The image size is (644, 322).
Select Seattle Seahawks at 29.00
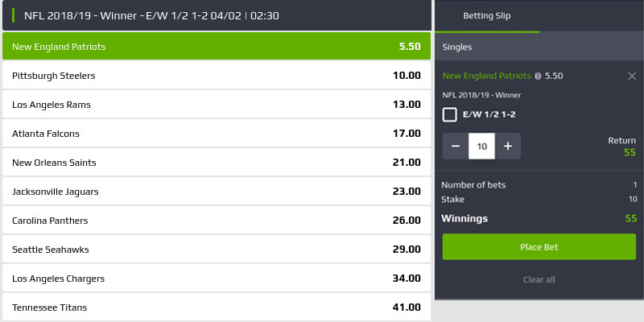216,250
